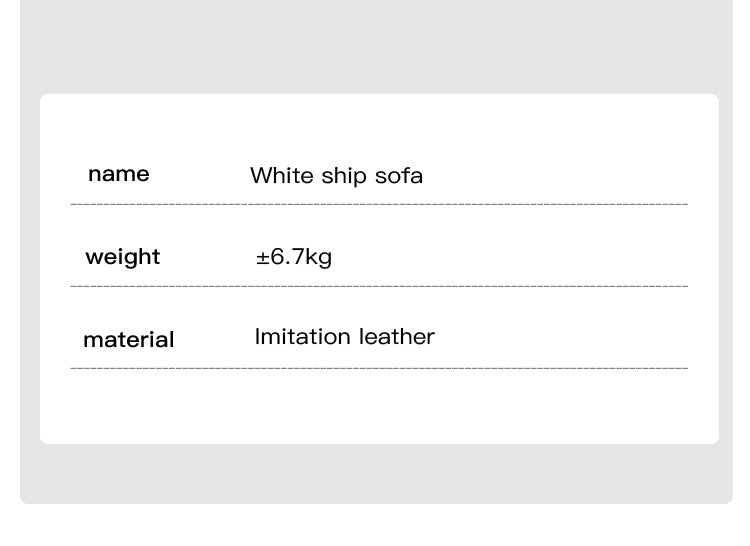
Task: Click the dashed divider under the weight row
Action: click(379, 287)
